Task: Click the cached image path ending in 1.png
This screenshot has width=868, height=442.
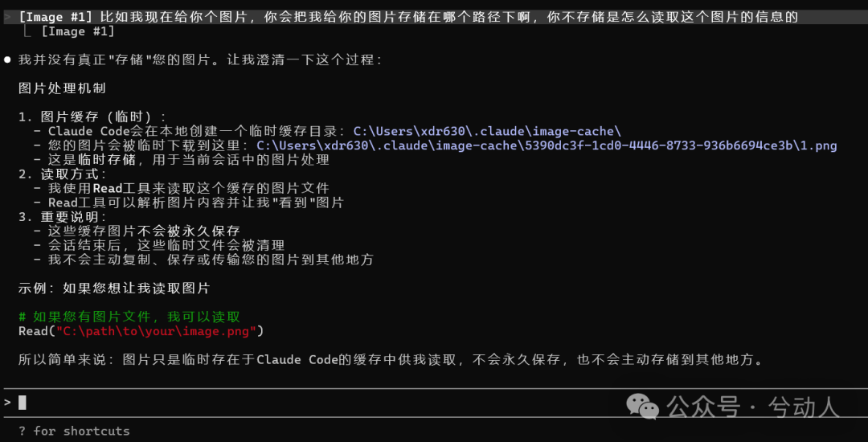Action: 547,146
